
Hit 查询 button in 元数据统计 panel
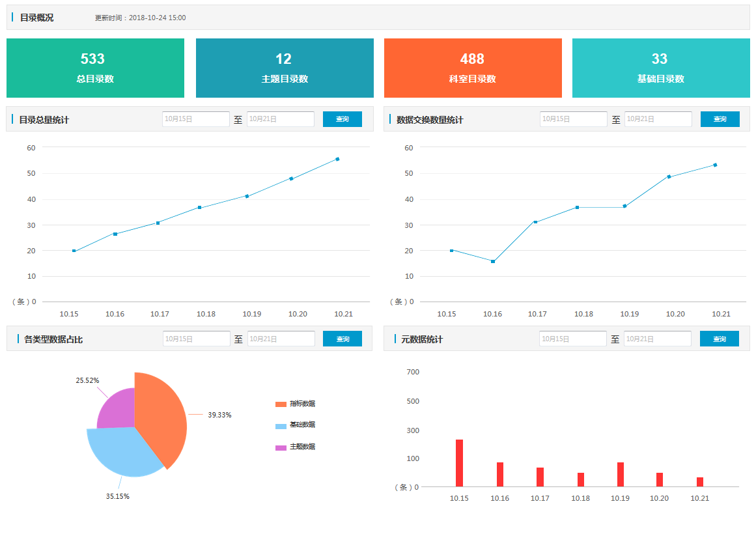point(719,339)
